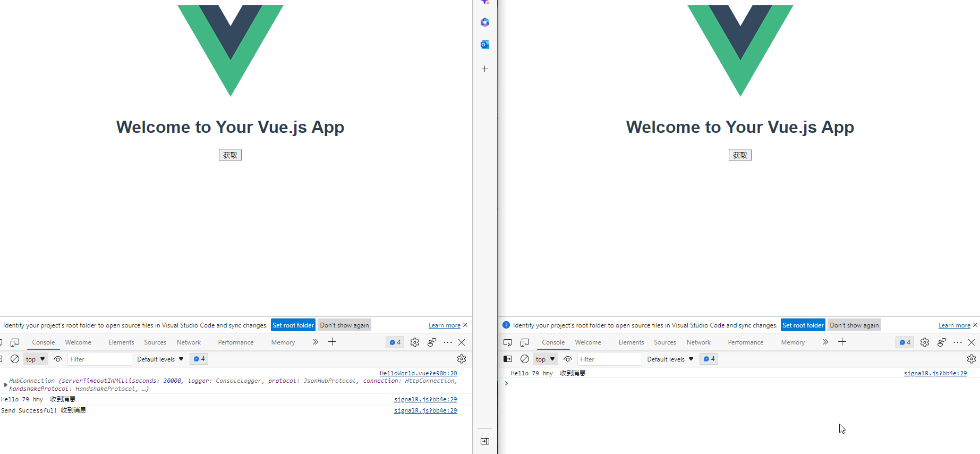Open Learn more link in left DevTools

pos(445,325)
